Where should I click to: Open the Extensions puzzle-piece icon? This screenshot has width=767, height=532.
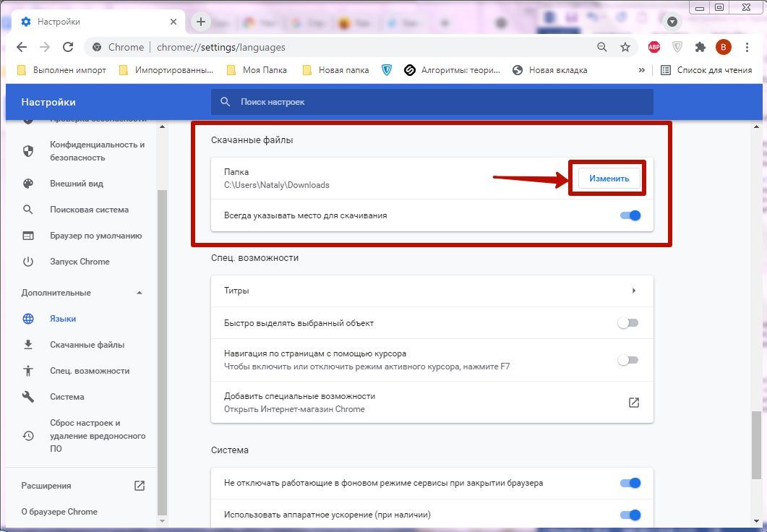coord(700,47)
